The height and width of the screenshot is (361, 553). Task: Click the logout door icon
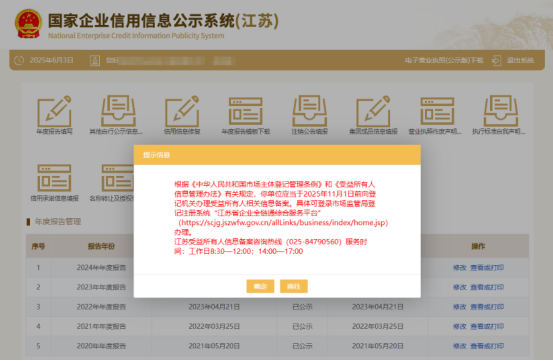(496, 60)
